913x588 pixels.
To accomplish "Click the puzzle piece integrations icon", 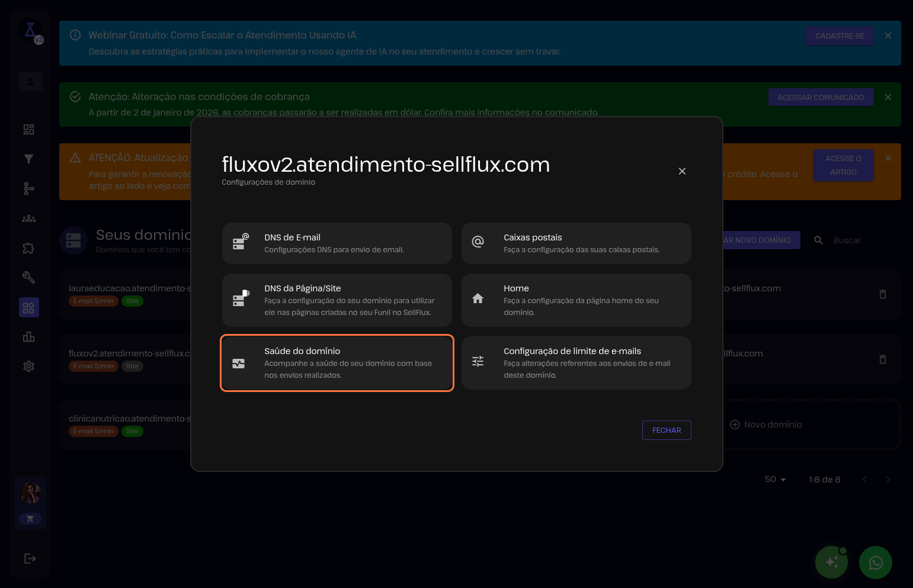I will (x=28, y=248).
